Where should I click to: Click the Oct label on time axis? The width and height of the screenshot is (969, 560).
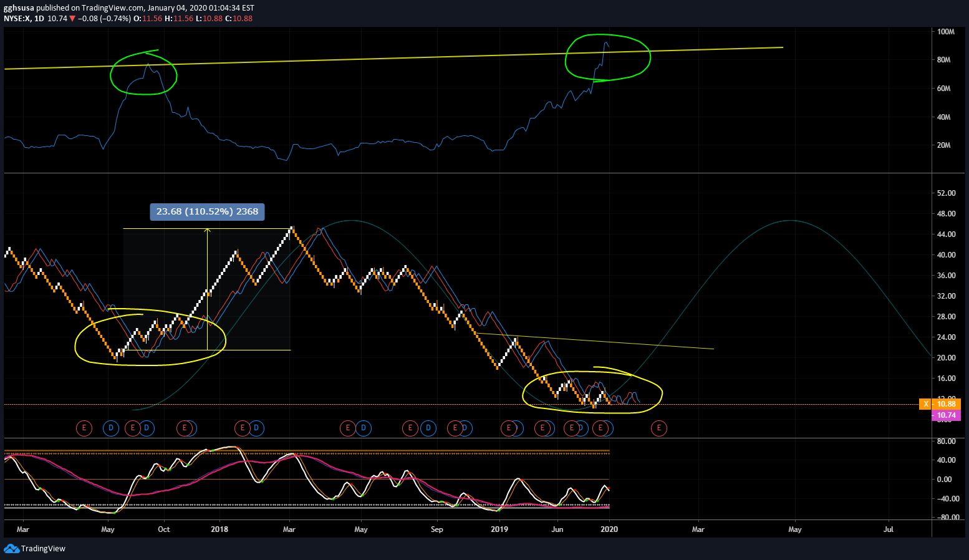coord(163,529)
